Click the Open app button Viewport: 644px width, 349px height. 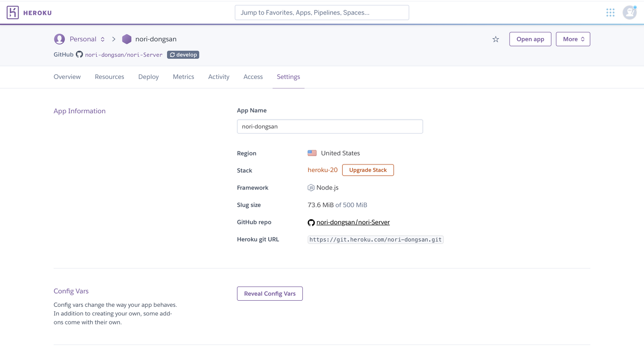(530, 39)
